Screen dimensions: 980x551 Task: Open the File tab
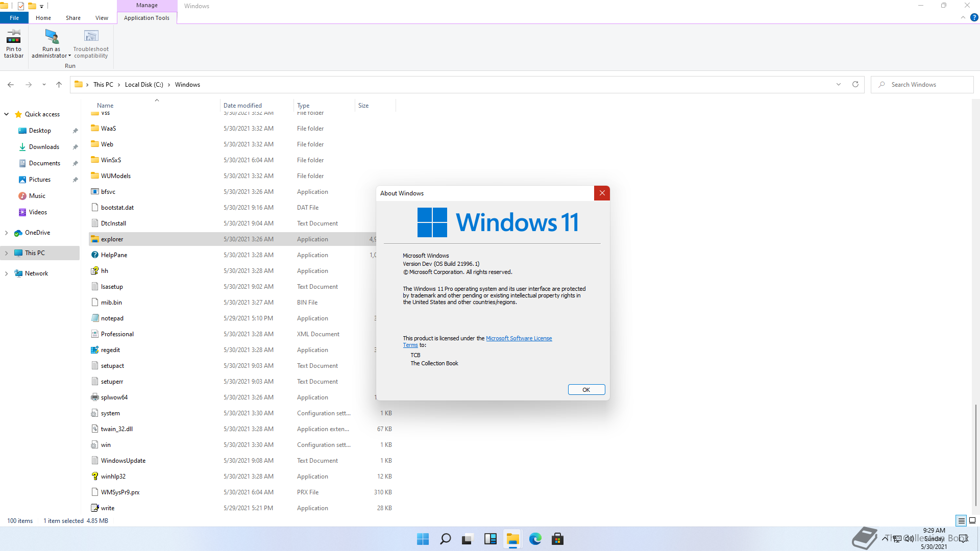pos(14,18)
